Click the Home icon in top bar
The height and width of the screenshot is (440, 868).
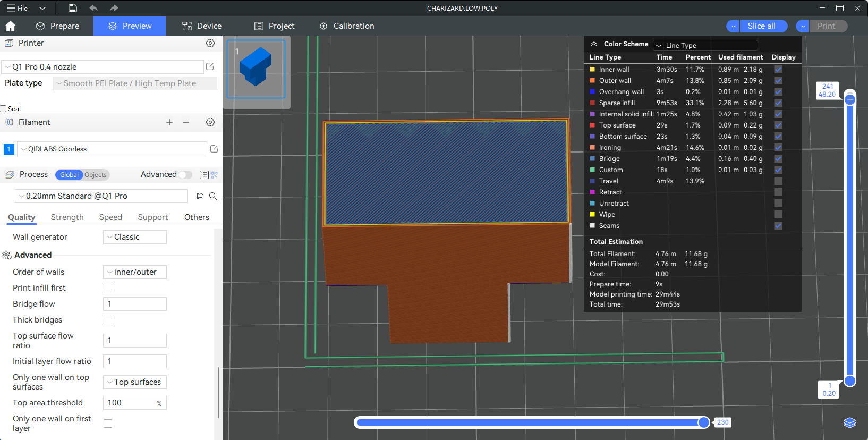(11, 26)
